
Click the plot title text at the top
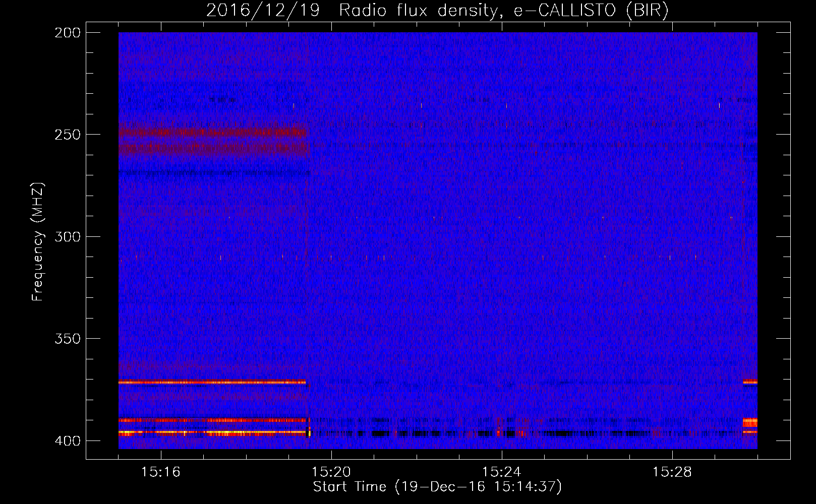click(x=437, y=11)
